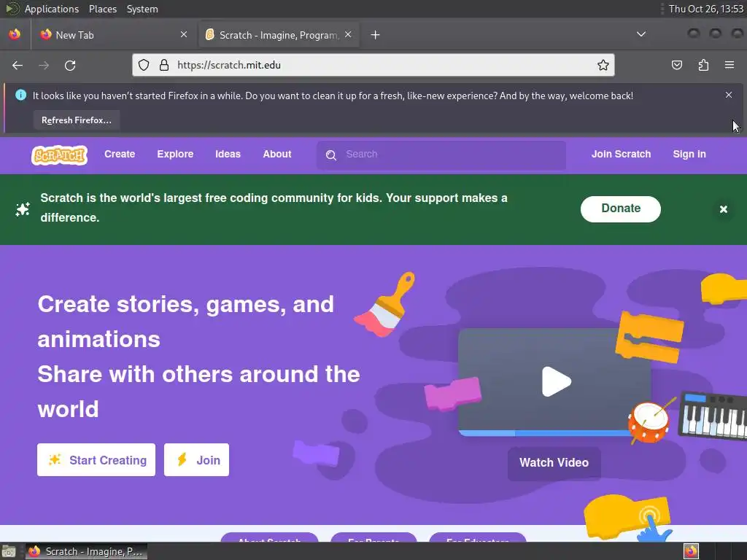Open tracking protection shield icon
Screen dimensions: 747x560
(144, 65)
